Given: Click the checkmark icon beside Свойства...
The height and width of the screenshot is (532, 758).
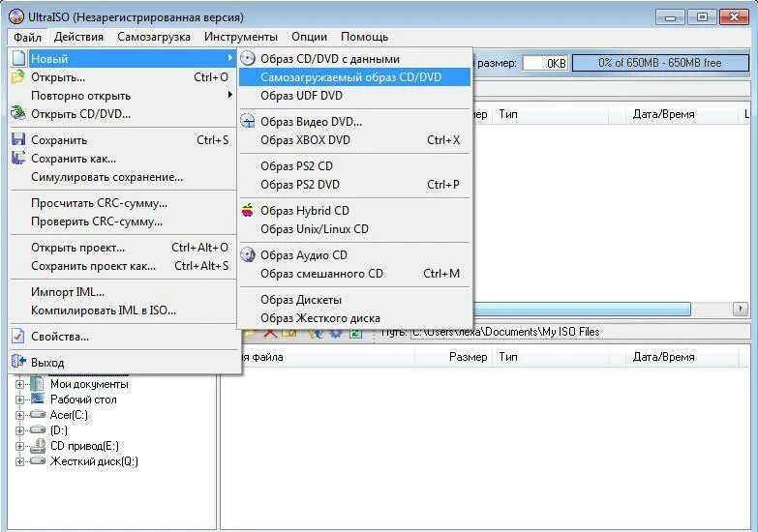Looking at the screenshot, I should tap(17, 336).
